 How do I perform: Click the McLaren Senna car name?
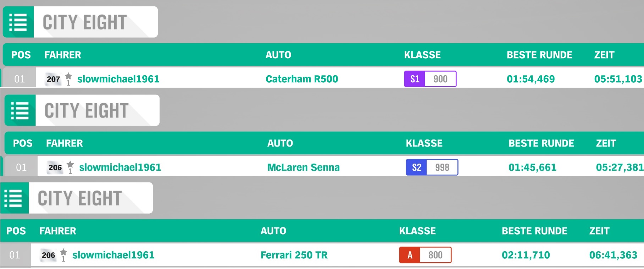[x=303, y=167]
